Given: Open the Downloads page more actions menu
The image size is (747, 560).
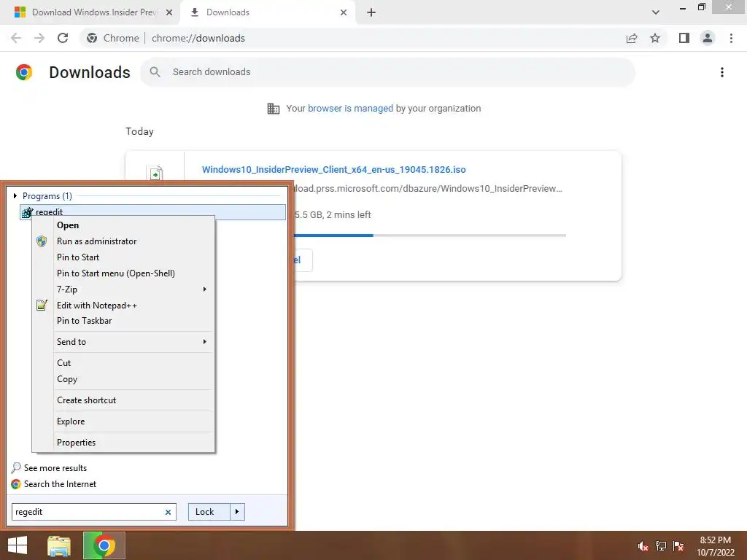Looking at the screenshot, I should pos(722,72).
